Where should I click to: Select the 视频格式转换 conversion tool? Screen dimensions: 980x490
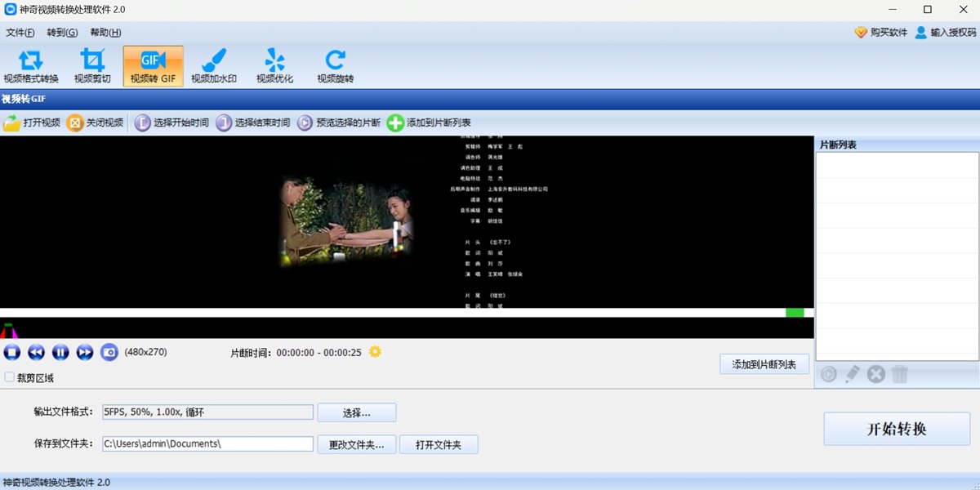click(30, 65)
